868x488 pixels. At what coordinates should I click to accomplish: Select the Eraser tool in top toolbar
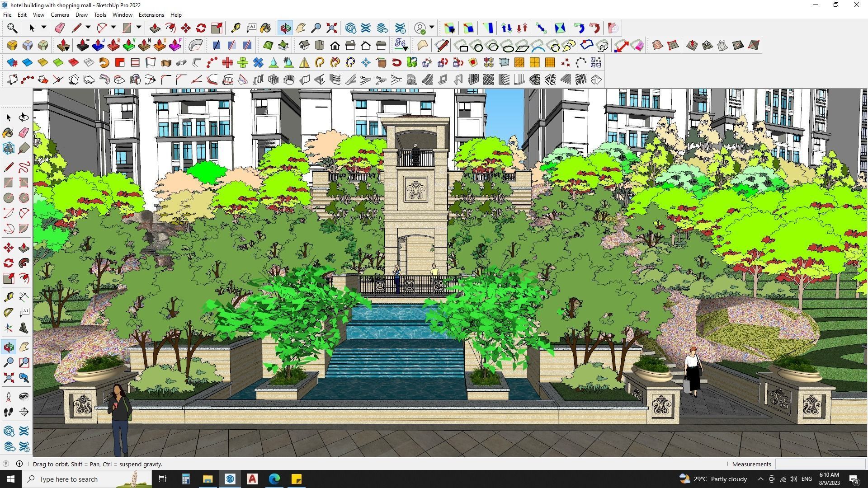click(x=59, y=28)
